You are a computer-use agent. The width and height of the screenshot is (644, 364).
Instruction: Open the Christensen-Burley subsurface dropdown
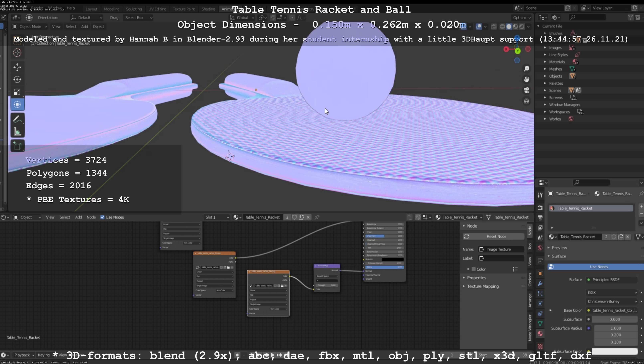[x=611, y=301]
